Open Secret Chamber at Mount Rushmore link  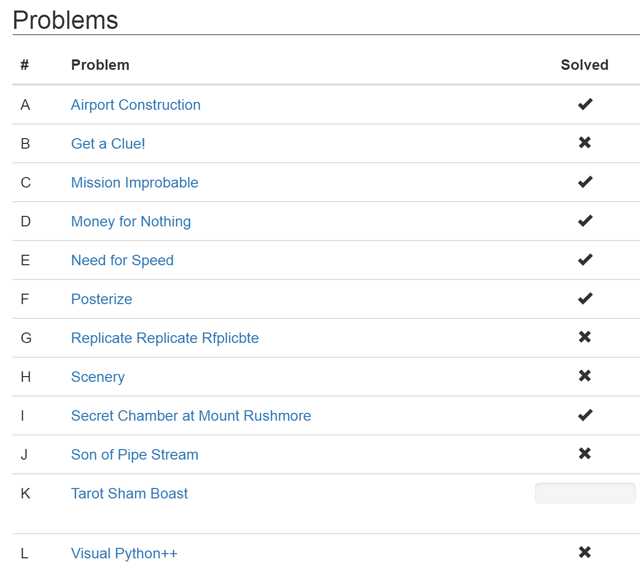191,416
